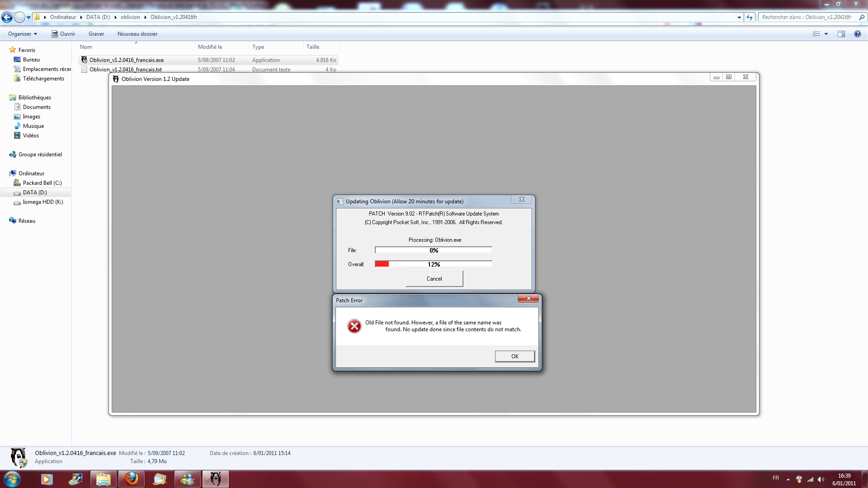
Task: Go forward with the Explorer forward arrow
Action: point(19,17)
